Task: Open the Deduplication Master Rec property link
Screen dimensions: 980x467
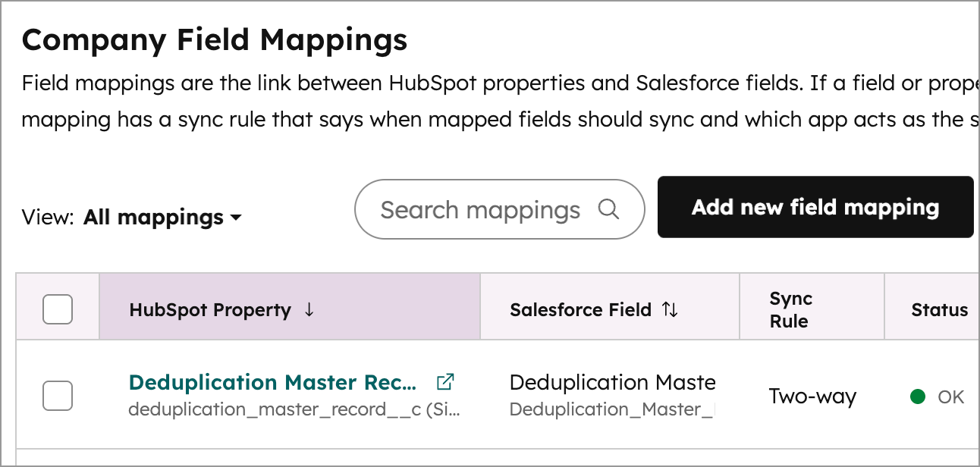Action: (273, 382)
